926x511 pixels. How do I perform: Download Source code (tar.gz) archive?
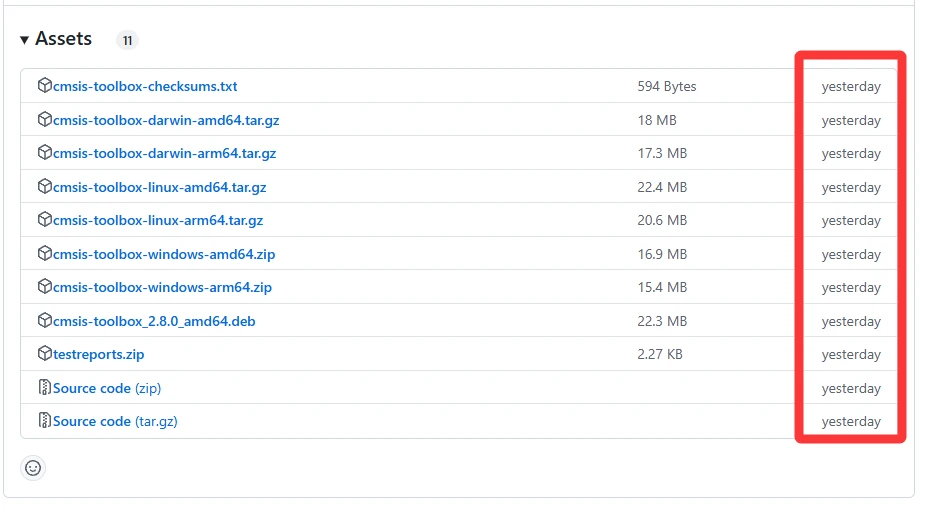[115, 422]
